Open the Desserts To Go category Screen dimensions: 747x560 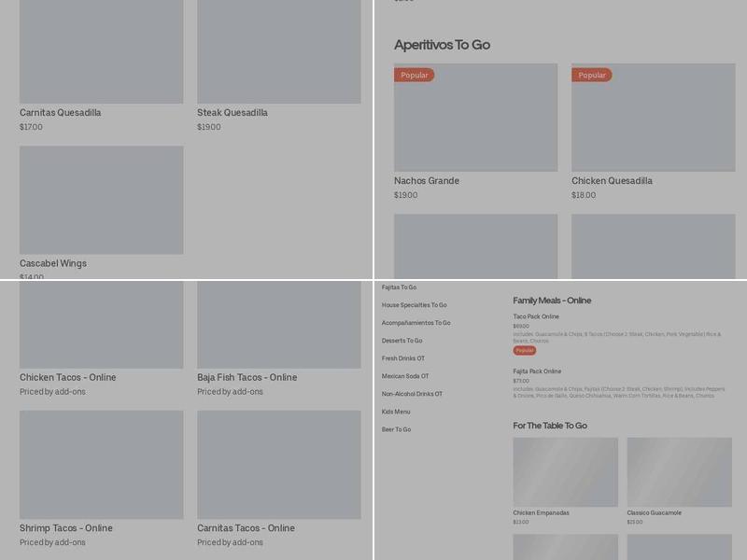click(402, 341)
